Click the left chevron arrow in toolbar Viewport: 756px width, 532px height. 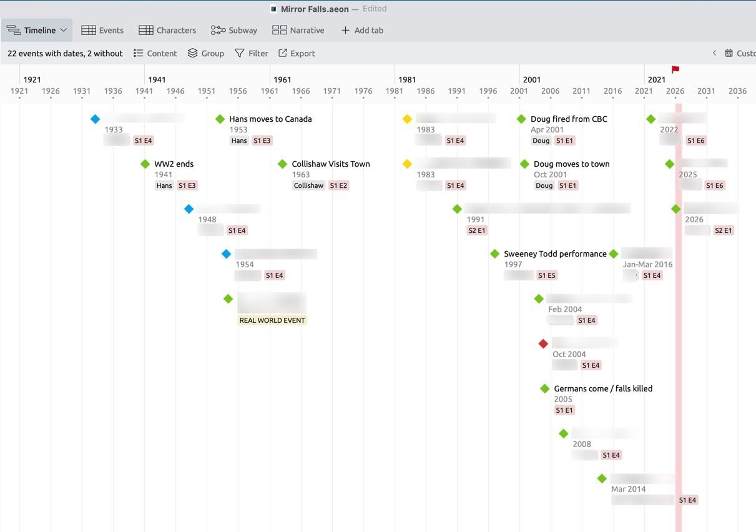(x=714, y=53)
